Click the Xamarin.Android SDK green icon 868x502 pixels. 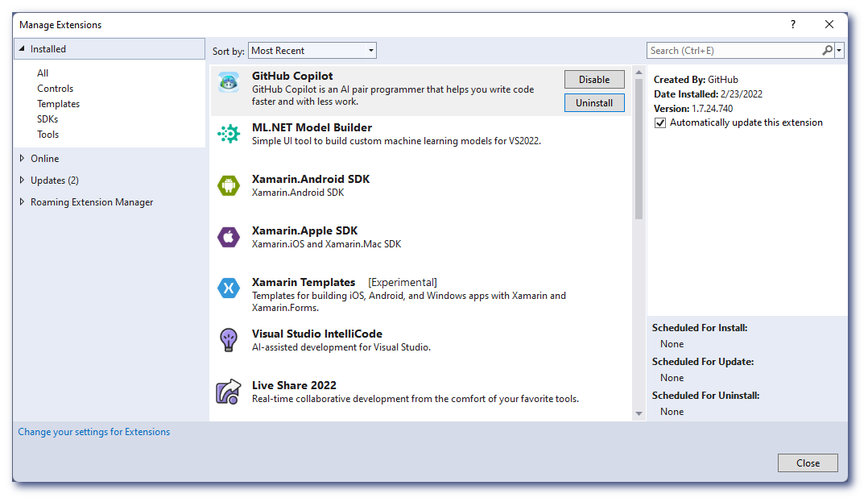tap(229, 185)
